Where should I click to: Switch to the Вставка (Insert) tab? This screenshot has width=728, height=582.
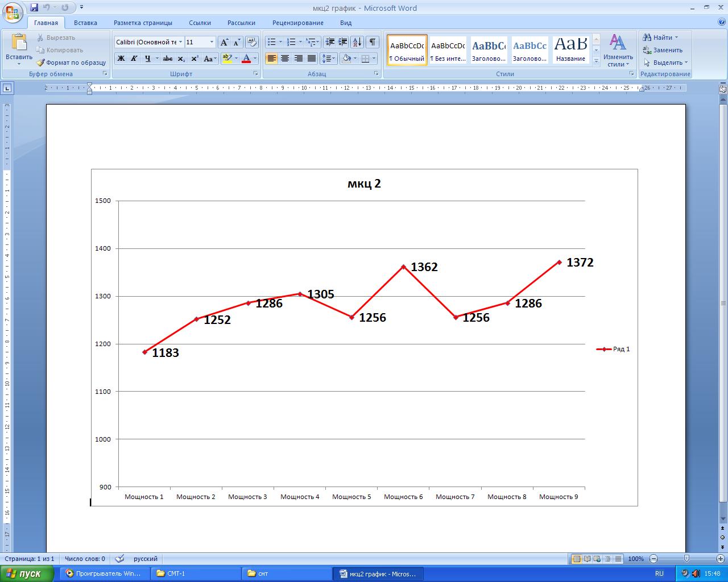tap(85, 23)
